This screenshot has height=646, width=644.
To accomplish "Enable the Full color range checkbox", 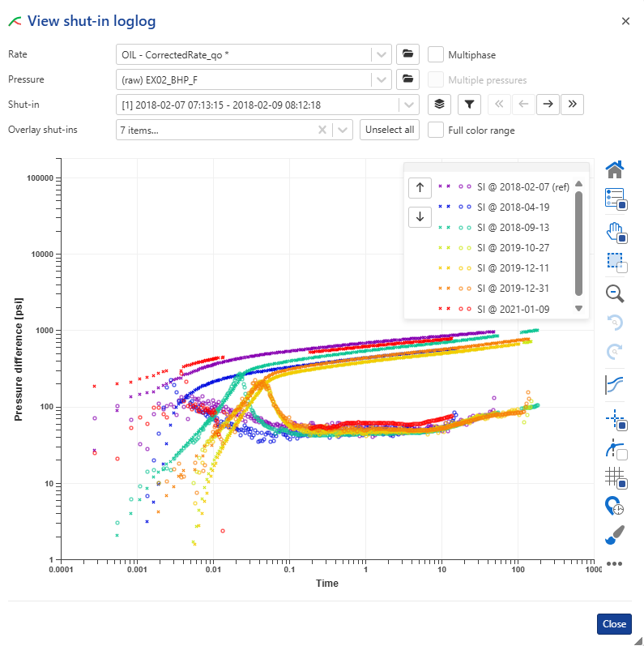I will coord(436,130).
